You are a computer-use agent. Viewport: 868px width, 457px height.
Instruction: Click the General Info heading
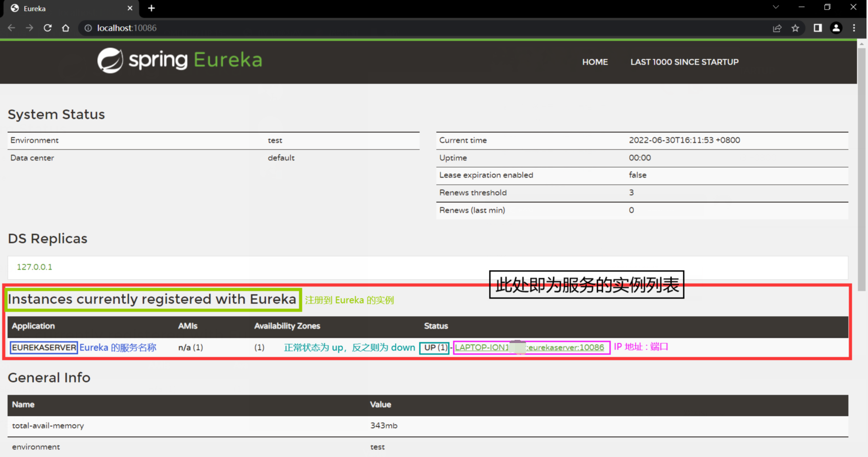49,378
